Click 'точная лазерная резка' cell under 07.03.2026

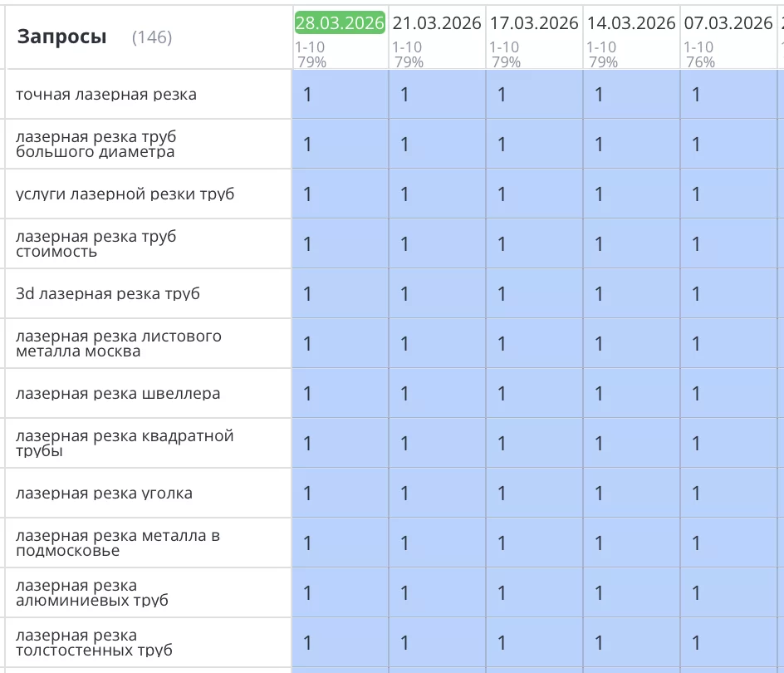click(728, 95)
